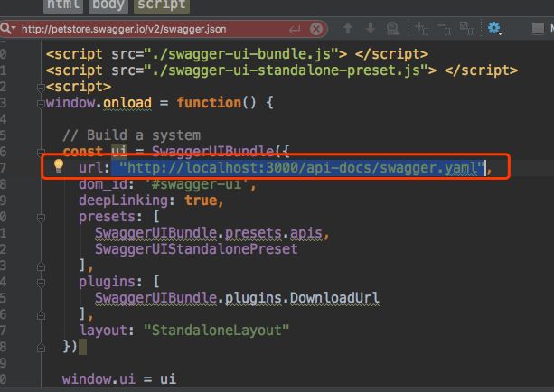Collapse the script tag fold marker
Image resolution: width=554 pixels, height=392 pixels.
tap(41, 87)
